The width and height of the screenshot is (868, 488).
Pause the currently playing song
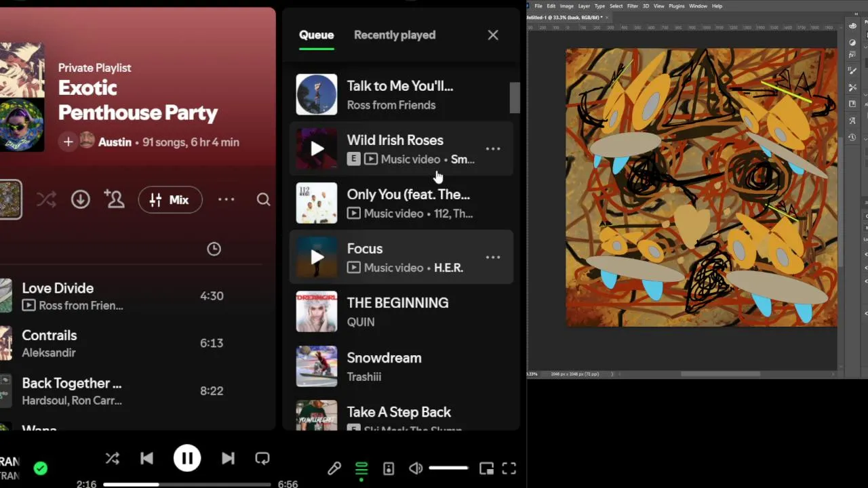coord(187,458)
